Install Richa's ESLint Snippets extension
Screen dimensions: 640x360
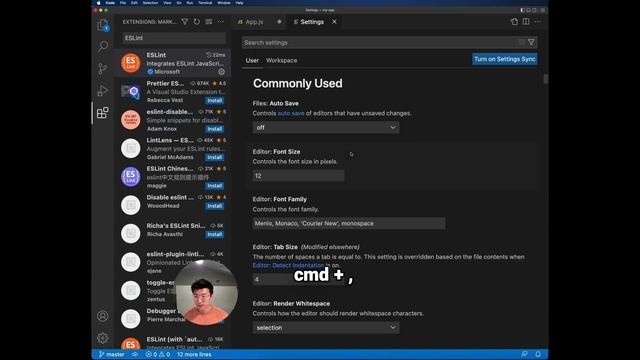(x=215, y=234)
